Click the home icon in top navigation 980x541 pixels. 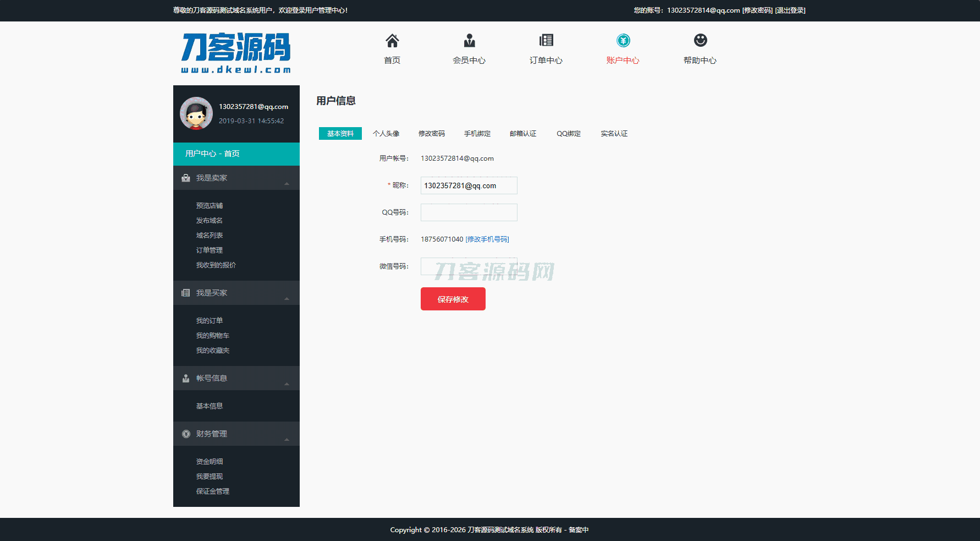point(392,41)
